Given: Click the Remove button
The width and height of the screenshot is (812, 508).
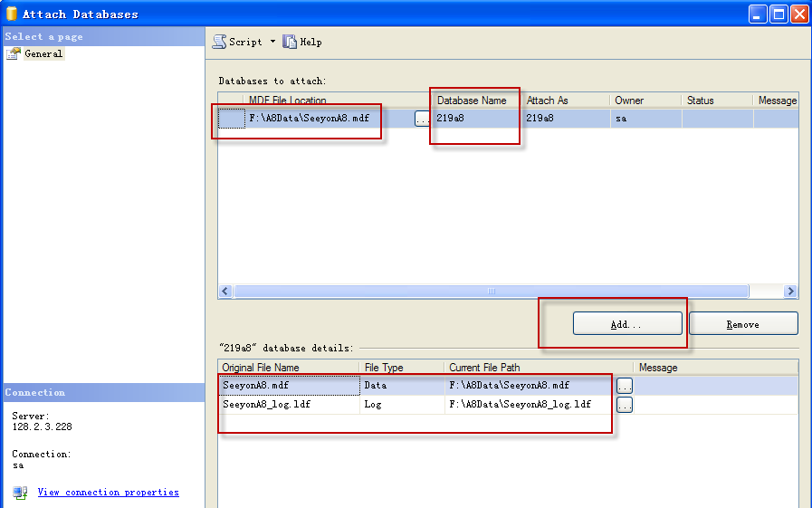Looking at the screenshot, I should [742, 324].
